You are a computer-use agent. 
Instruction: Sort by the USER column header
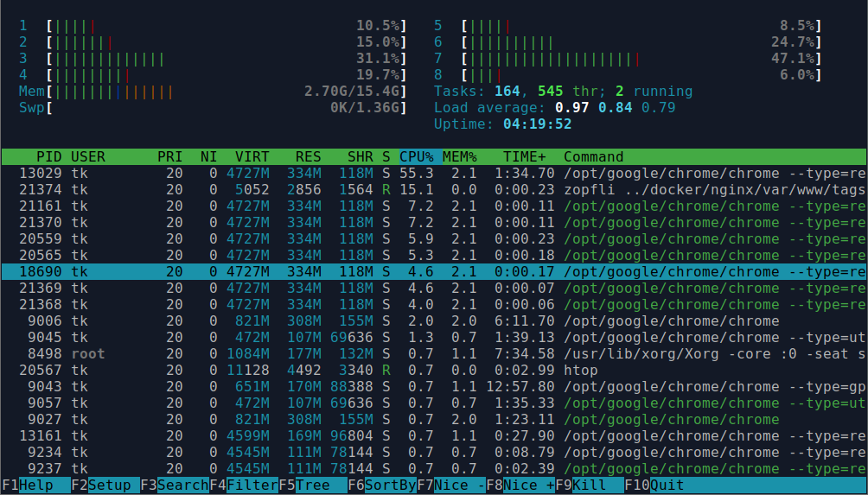click(x=88, y=157)
